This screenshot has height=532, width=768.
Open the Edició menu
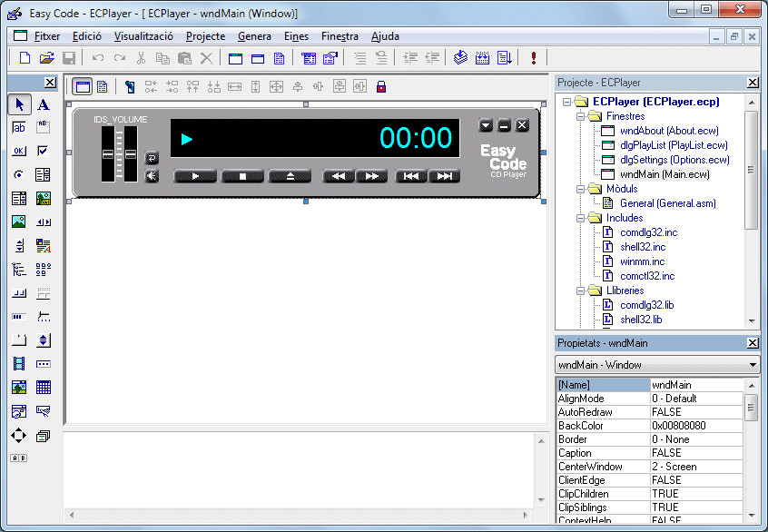(x=87, y=36)
